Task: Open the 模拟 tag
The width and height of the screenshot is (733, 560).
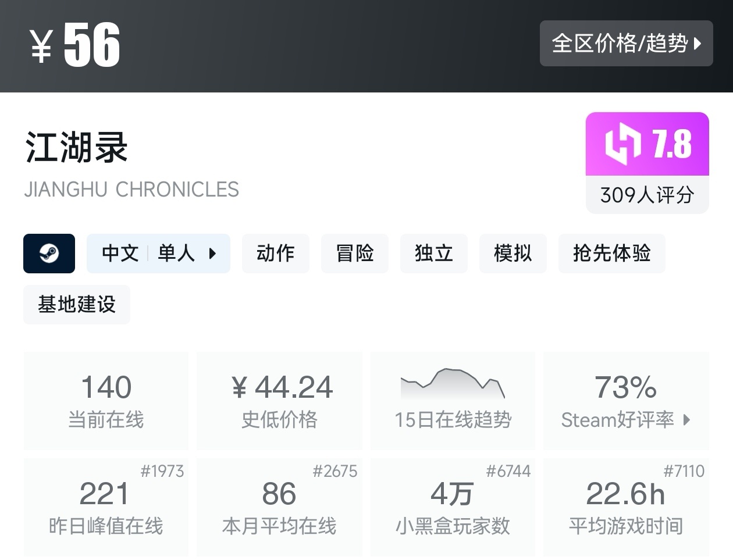Action: pyautogui.click(x=513, y=254)
